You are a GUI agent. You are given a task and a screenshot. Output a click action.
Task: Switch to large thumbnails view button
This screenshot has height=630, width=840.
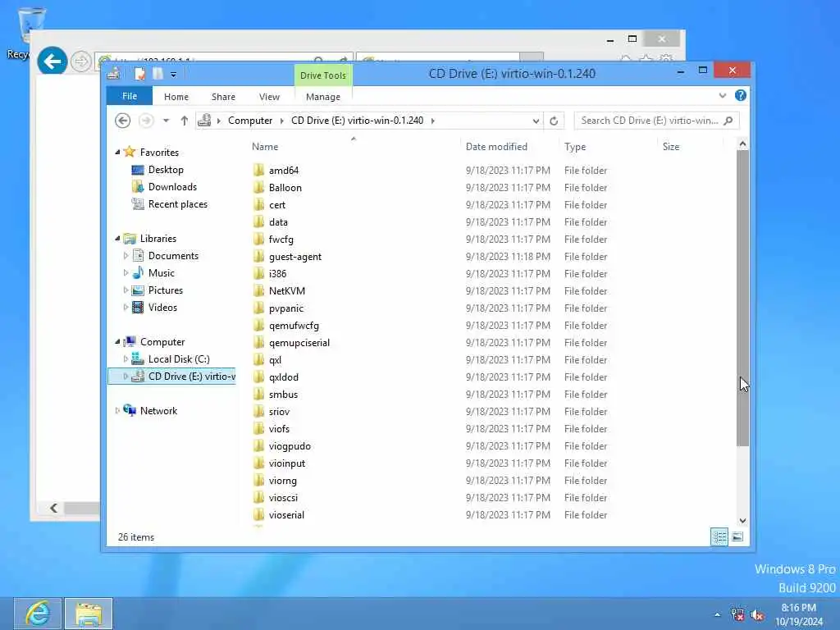tap(737, 536)
